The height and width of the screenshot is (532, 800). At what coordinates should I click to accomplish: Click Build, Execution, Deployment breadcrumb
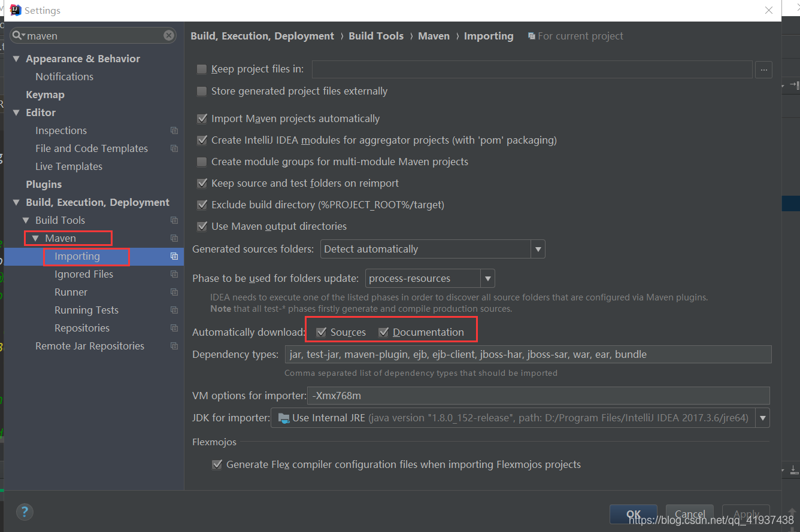(262, 36)
